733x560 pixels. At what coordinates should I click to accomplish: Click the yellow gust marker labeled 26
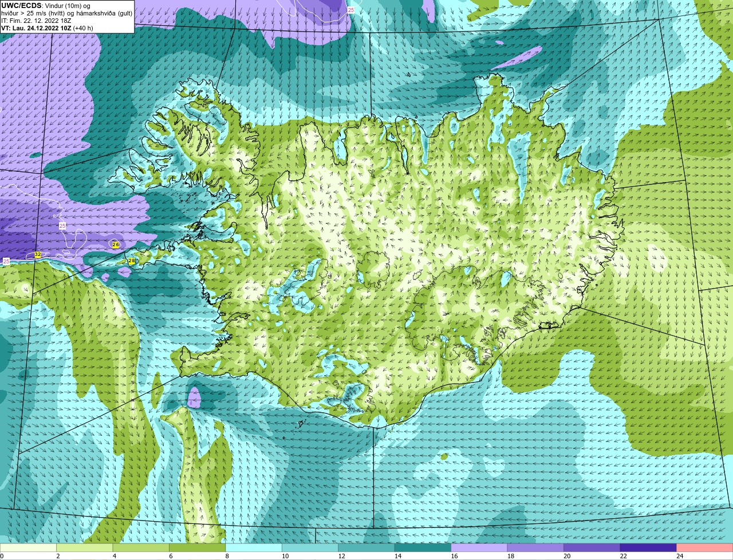pos(116,244)
